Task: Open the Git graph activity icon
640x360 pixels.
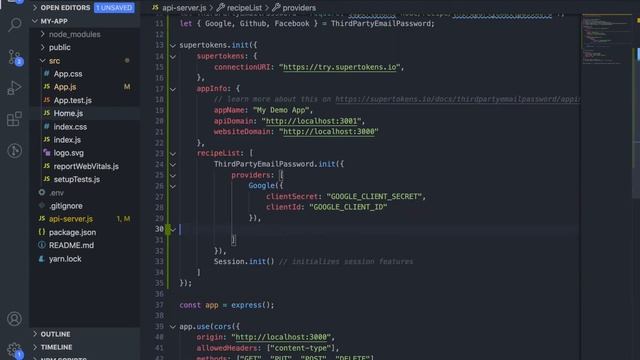Action: click(x=15, y=151)
